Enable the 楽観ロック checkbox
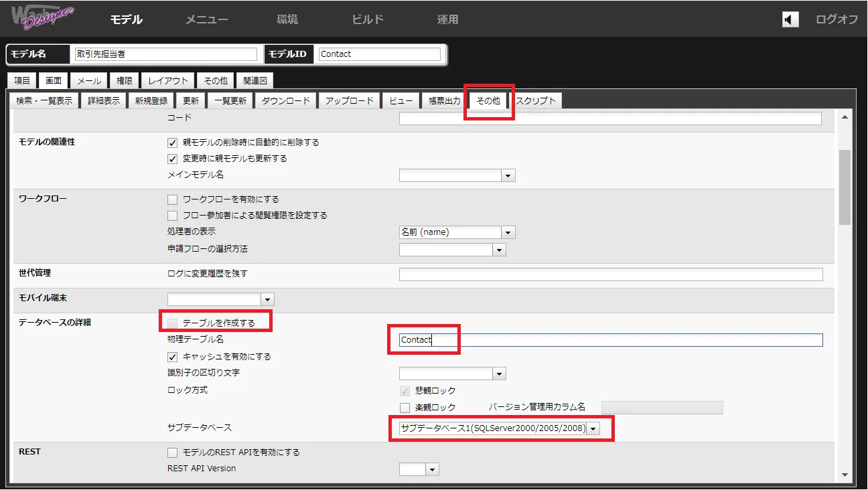The width and height of the screenshot is (868, 490). click(x=405, y=408)
